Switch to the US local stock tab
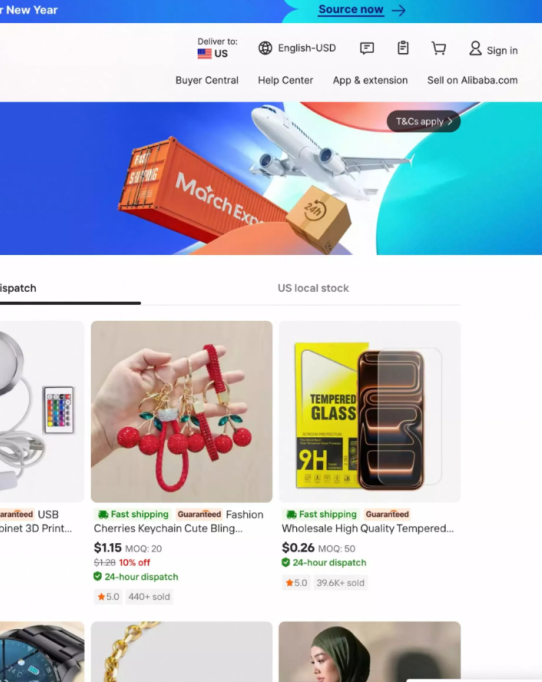The height and width of the screenshot is (682, 542). pos(313,288)
